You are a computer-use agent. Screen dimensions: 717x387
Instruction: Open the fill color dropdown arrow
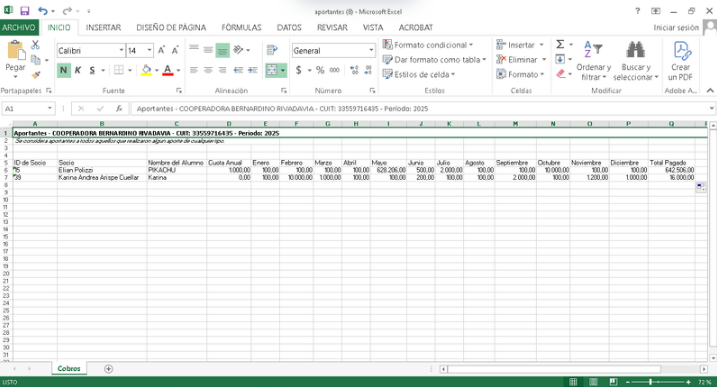pos(157,70)
